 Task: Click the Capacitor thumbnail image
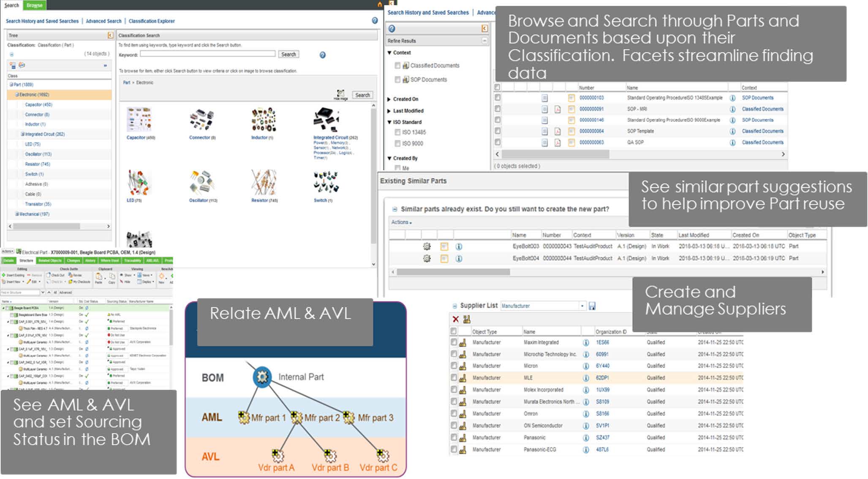point(139,120)
